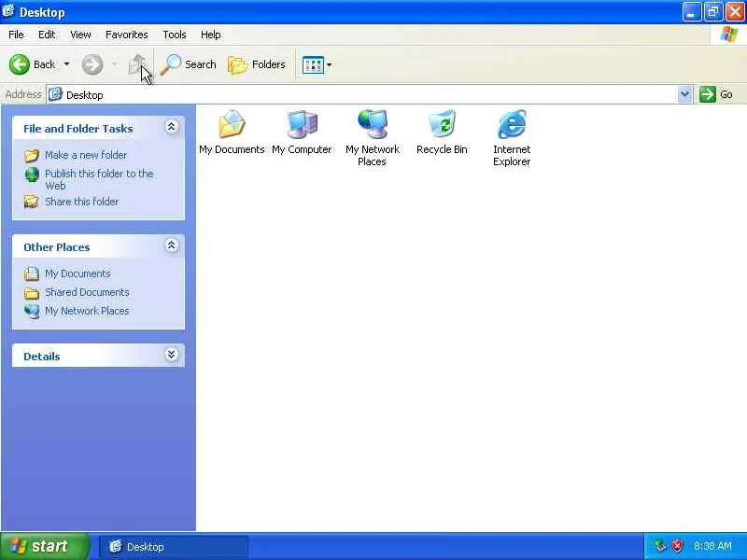The width and height of the screenshot is (747, 560).
Task: Click the My Documents icon in Other Places
Action: coord(32,273)
